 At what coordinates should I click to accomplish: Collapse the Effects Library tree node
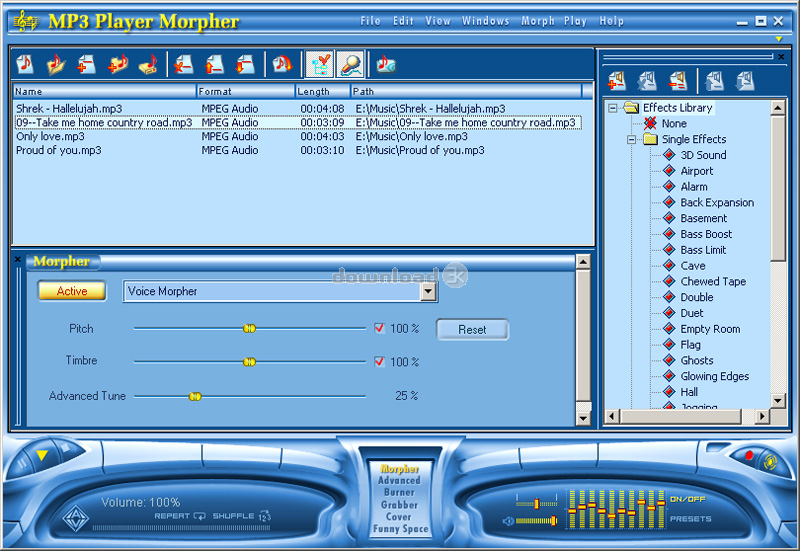(x=613, y=108)
